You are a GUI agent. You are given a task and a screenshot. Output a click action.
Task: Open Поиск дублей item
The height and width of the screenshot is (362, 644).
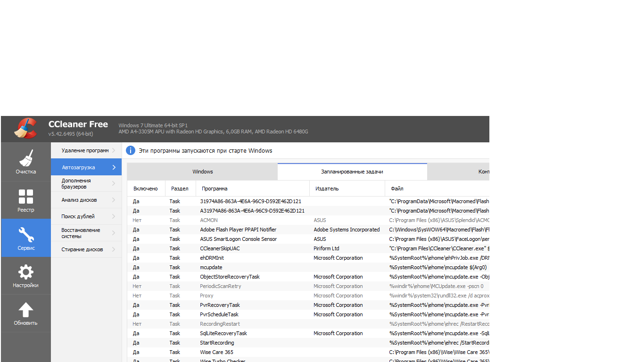[x=86, y=216]
